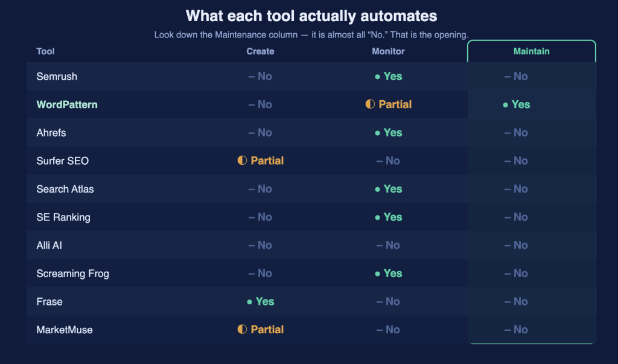
Task: Click Semrush's No Maintain cell
Action: coord(516,77)
